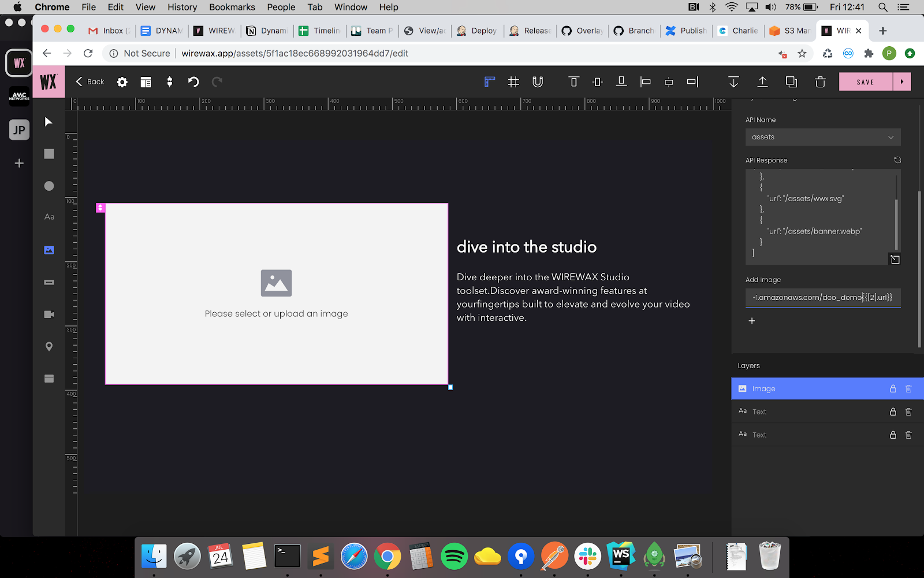This screenshot has height=578, width=924.
Task: Click the undo arrow in toolbar
Action: click(x=193, y=82)
